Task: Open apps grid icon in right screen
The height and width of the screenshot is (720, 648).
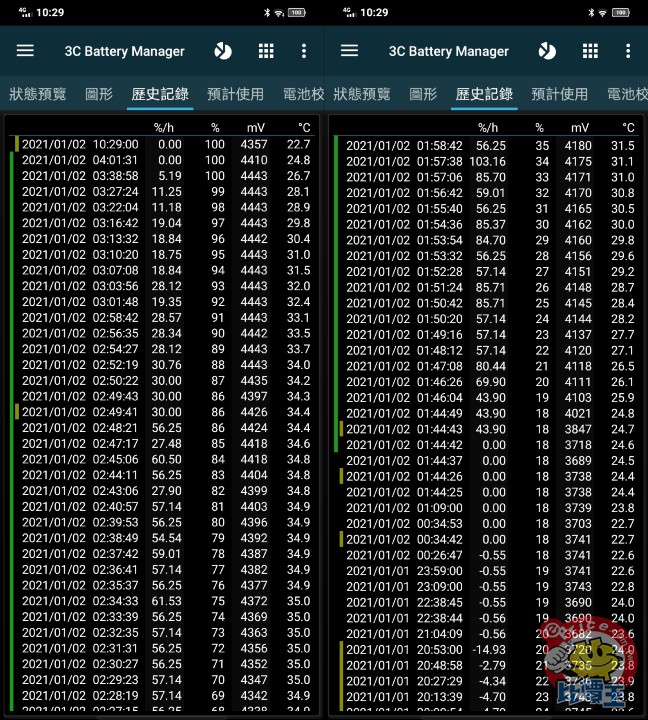Action: (590, 51)
